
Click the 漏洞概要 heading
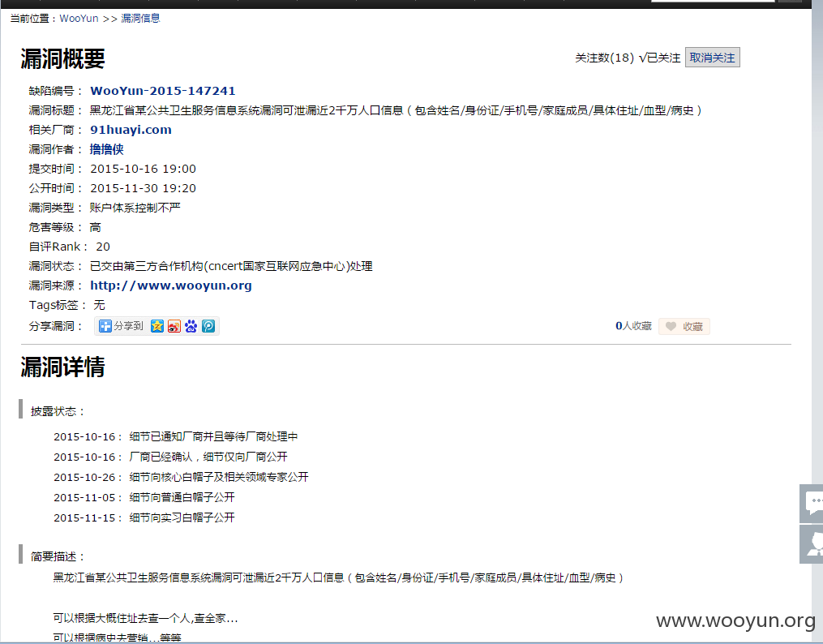point(63,58)
